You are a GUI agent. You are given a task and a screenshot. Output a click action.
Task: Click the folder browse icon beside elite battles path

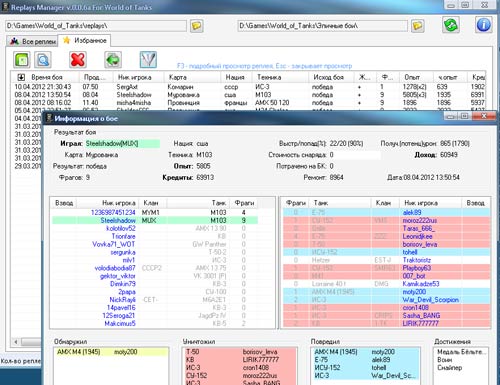click(417, 26)
